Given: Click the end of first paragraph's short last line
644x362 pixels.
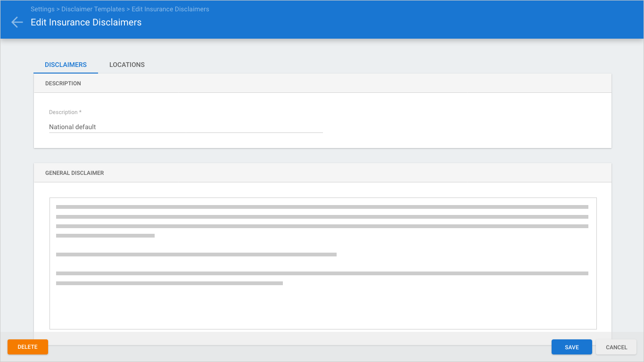Looking at the screenshot, I should tap(154, 236).
